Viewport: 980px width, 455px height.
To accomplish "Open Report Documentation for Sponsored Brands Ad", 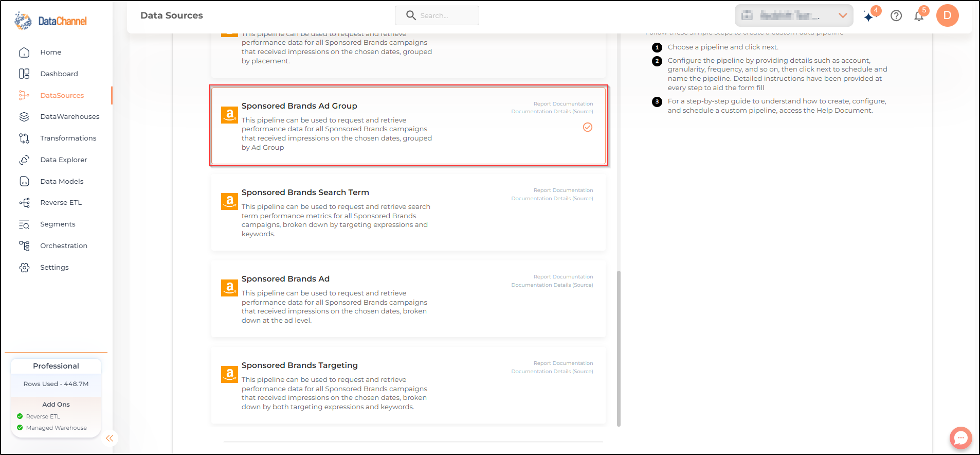I will [563, 277].
